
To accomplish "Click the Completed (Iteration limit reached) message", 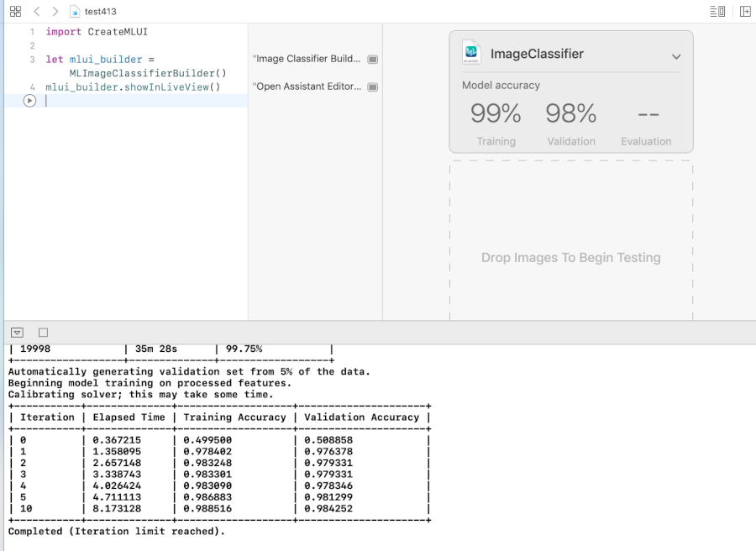I will [x=117, y=531].
